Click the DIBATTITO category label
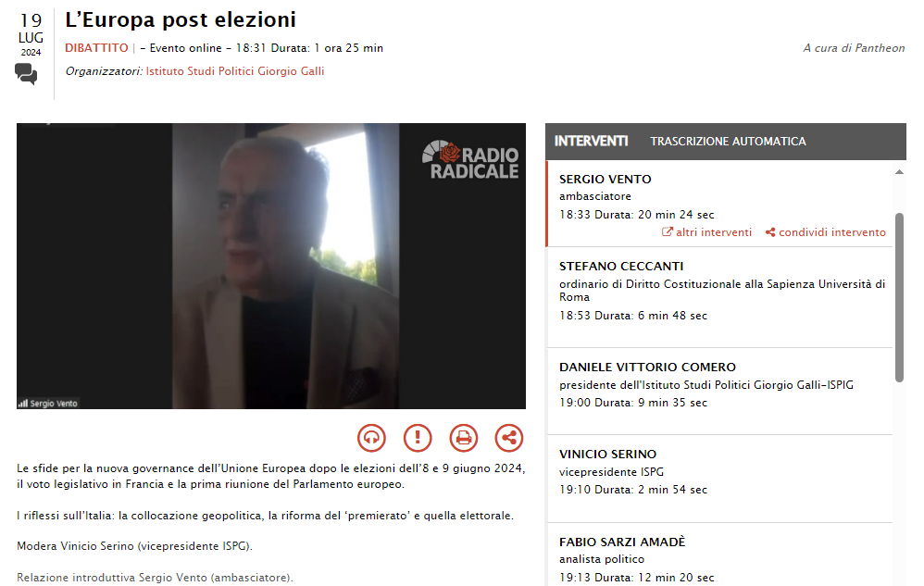924x586 pixels. click(96, 48)
